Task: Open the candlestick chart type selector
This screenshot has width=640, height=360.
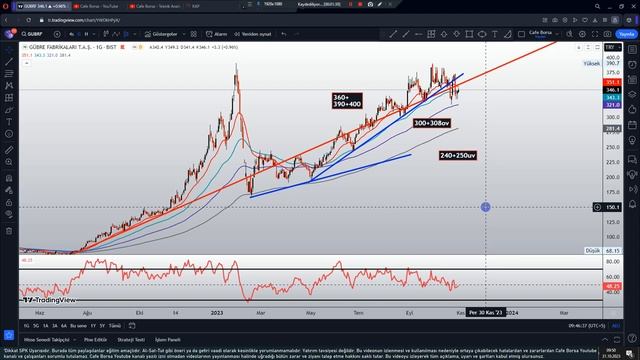Action: [106, 34]
